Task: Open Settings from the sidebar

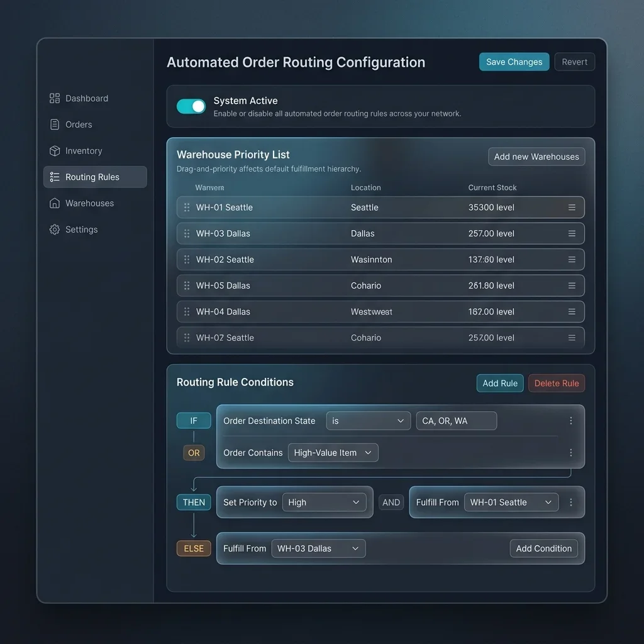Action: coord(95,230)
